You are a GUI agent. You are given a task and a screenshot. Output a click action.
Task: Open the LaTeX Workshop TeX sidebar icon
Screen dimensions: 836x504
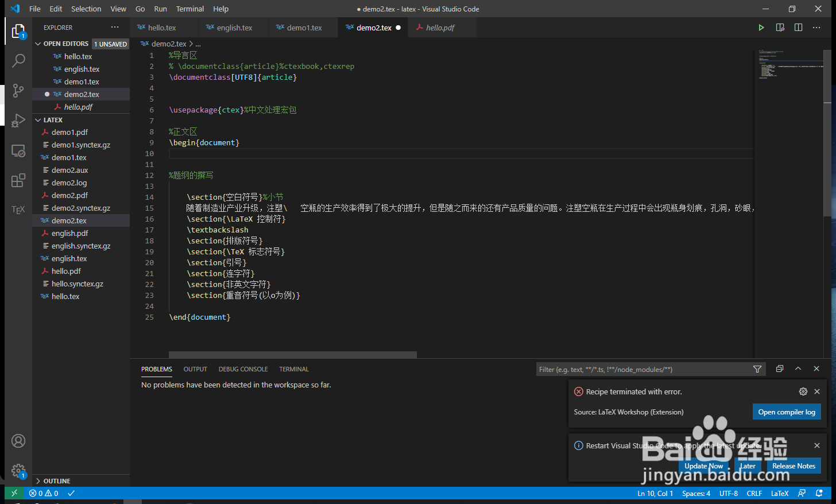click(x=18, y=210)
